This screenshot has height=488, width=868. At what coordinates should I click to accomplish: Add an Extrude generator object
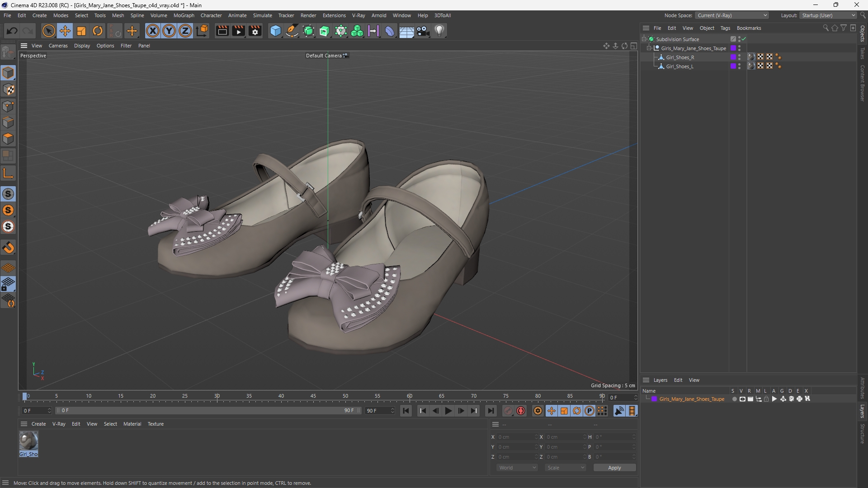(x=325, y=31)
